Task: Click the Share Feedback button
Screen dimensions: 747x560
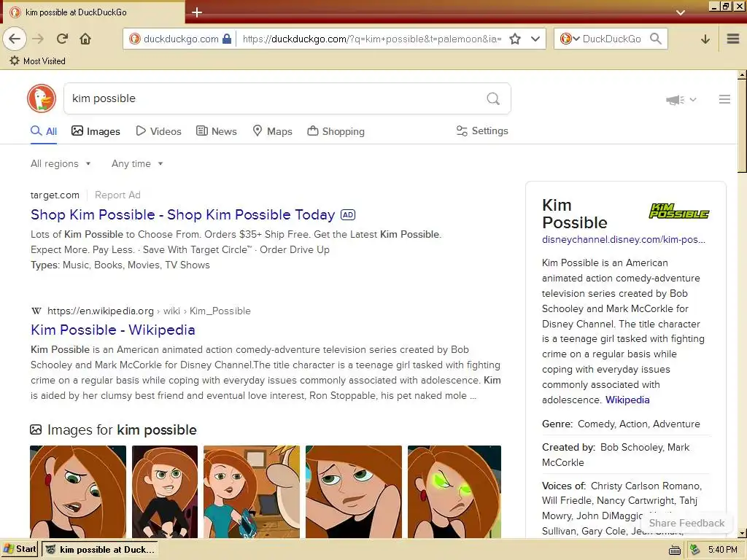Action: pos(686,523)
